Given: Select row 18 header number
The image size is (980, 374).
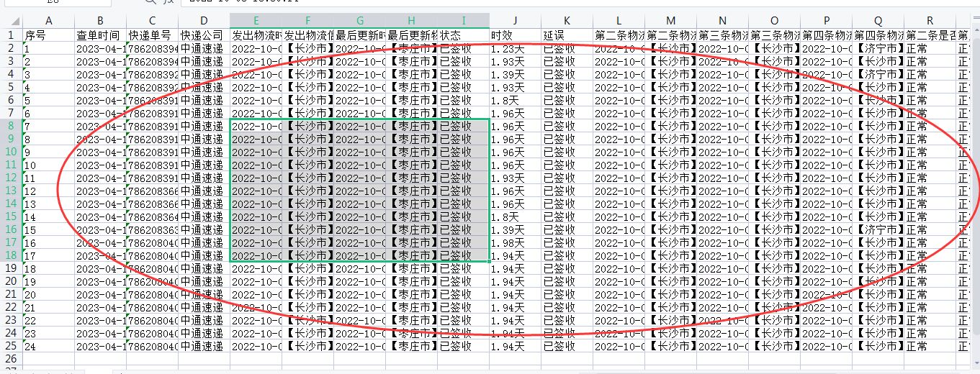Looking at the screenshot, I should point(12,255).
